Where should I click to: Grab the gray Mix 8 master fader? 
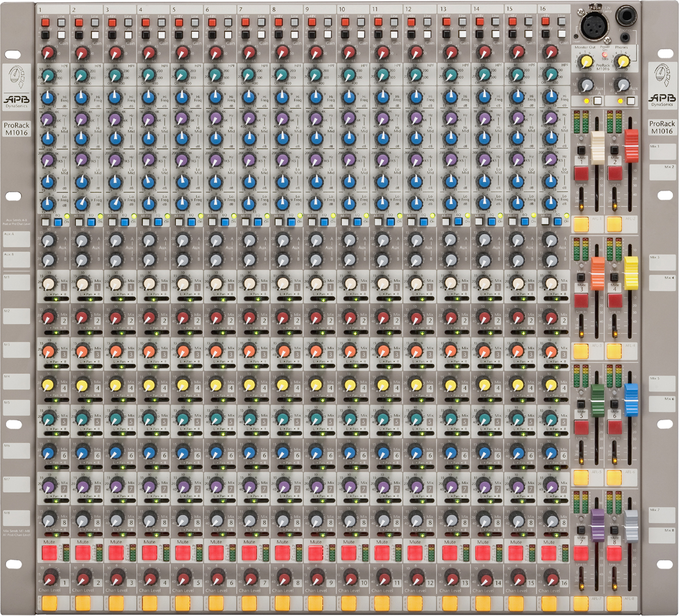[631, 525]
